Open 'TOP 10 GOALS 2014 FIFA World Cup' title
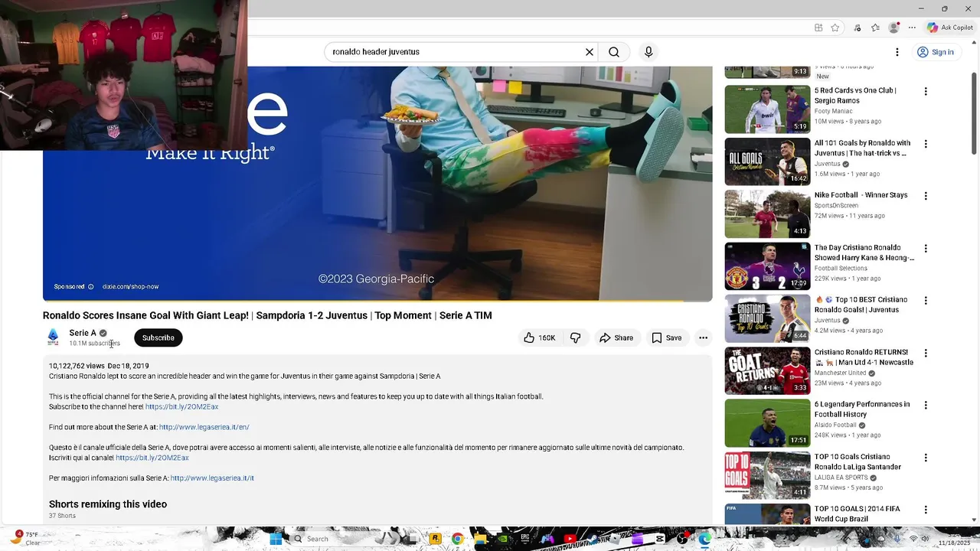Screen dimensions: 980x551 pyautogui.click(x=857, y=514)
